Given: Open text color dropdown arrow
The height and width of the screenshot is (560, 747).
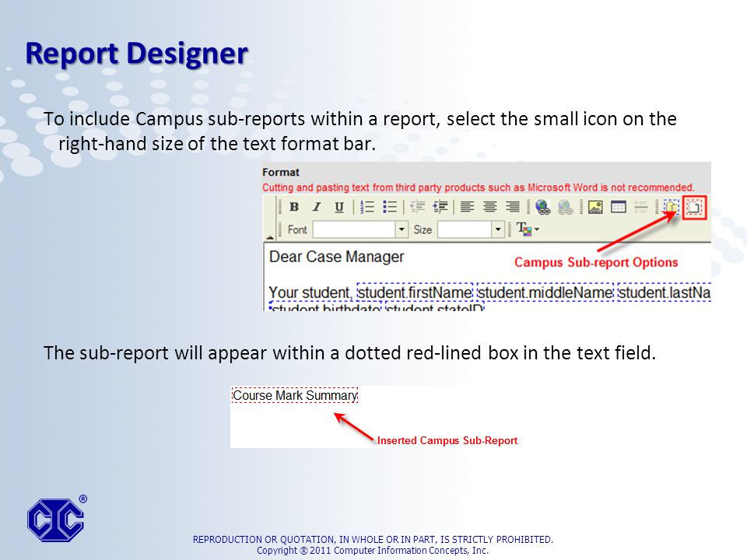Looking at the screenshot, I should (537, 229).
